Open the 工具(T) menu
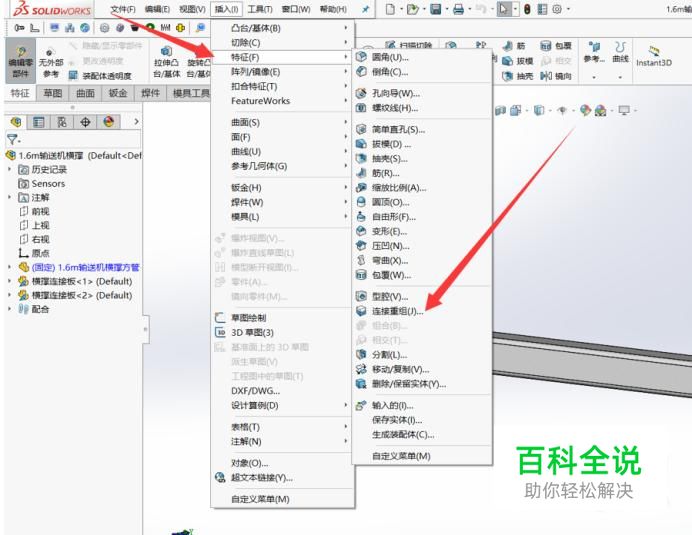This screenshot has height=535, width=692. (x=260, y=9)
